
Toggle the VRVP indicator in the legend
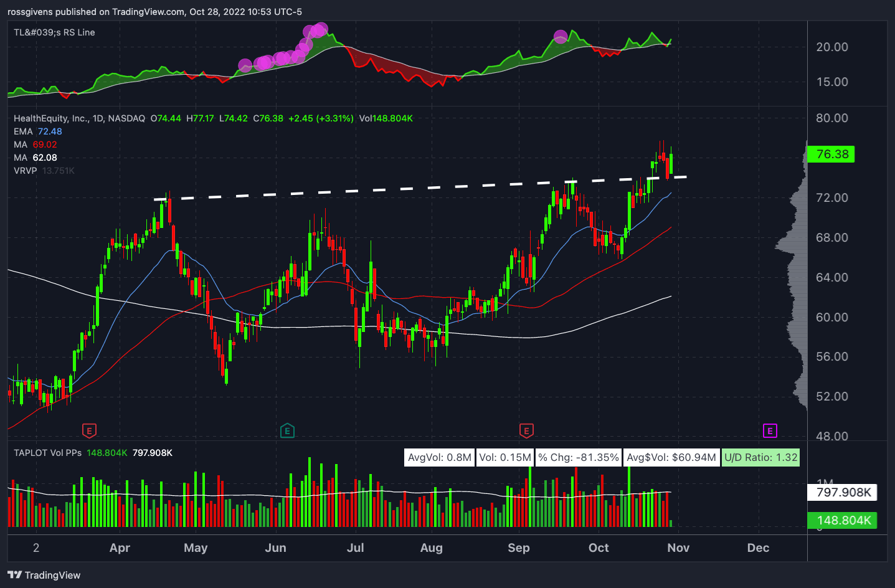[25, 170]
